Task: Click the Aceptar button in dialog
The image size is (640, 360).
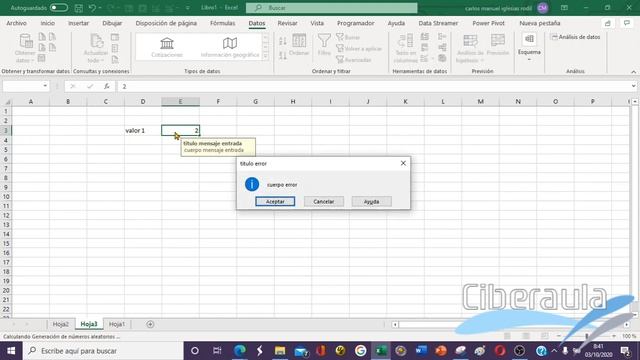Action: click(275, 201)
